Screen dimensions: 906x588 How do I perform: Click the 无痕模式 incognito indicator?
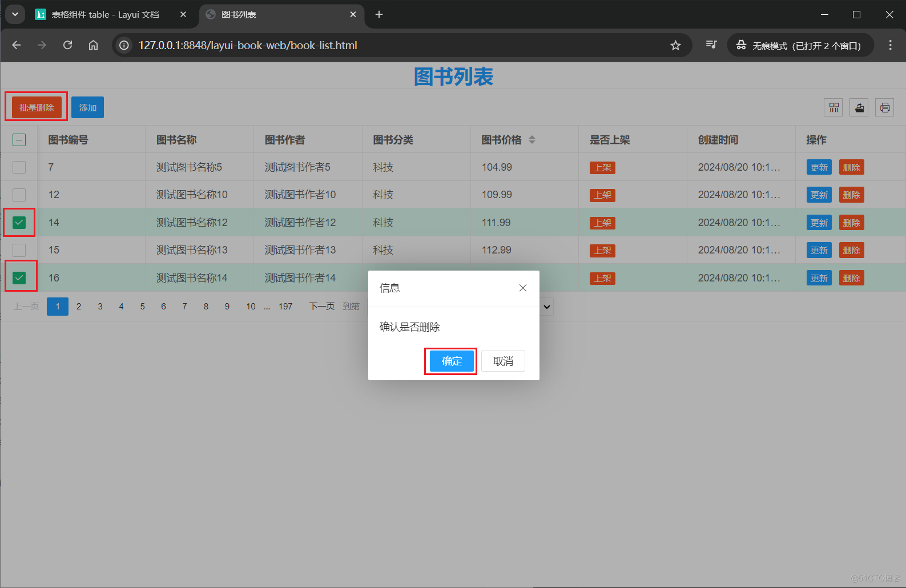pyautogui.click(x=800, y=45)
